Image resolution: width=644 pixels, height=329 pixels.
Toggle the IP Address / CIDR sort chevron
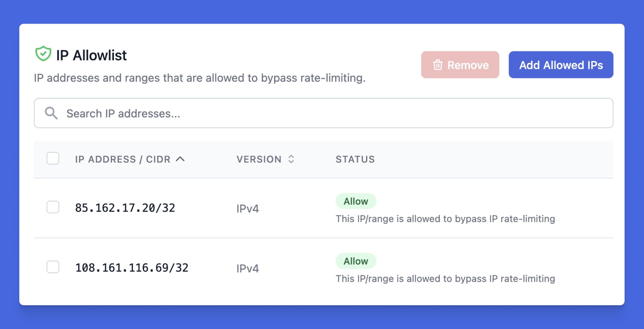(x=180, y=159)
